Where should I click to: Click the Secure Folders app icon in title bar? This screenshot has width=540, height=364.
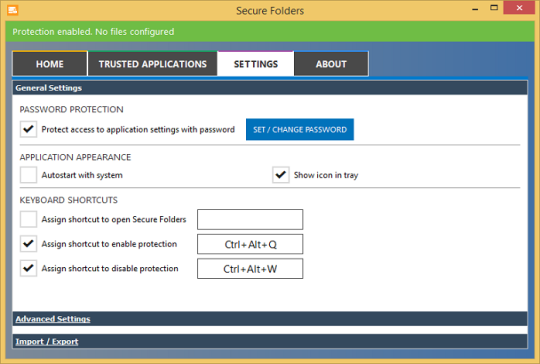[x=12, y=10]
